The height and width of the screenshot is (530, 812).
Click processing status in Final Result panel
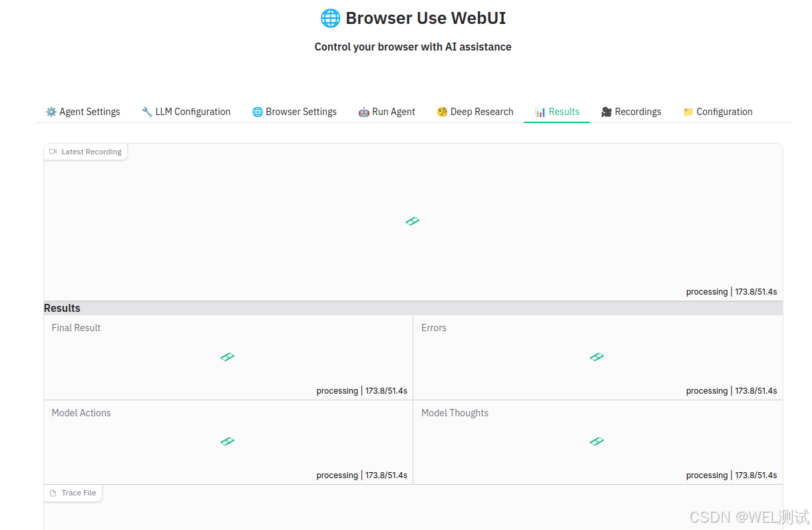point(361,390)
